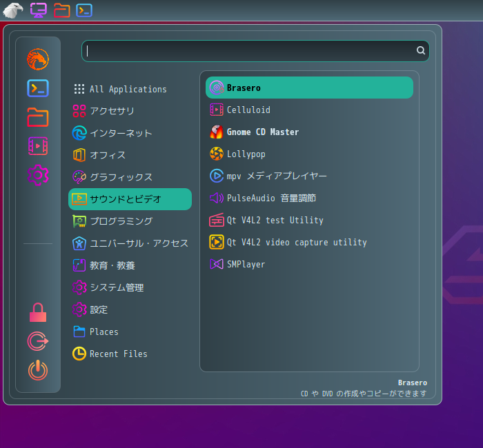Select the All Applications category
The image size is (483, 448).
coord(130,89)
